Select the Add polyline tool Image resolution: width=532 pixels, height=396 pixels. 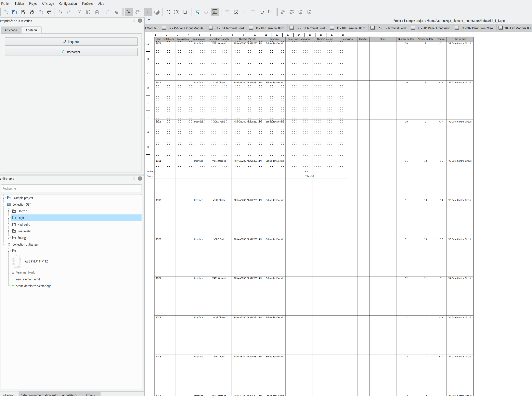tap(270, 12)
